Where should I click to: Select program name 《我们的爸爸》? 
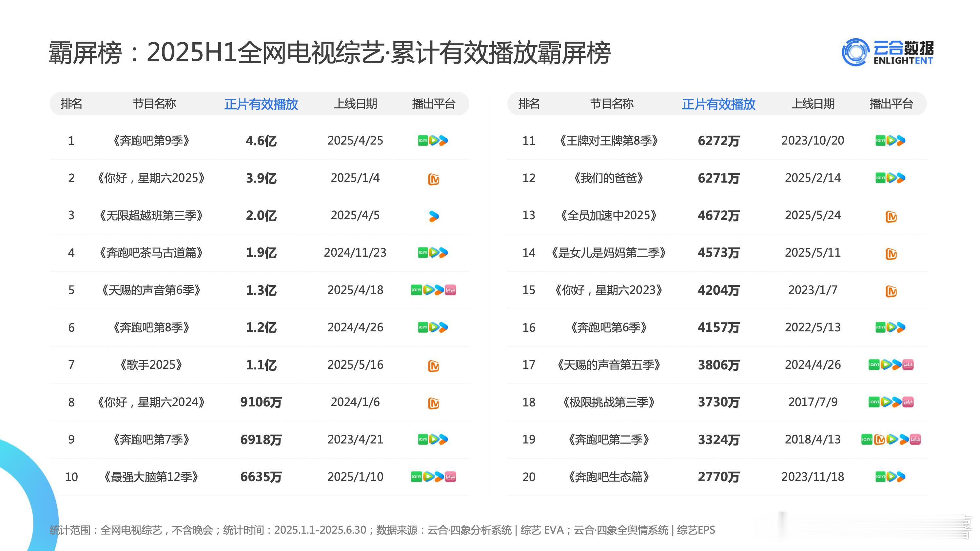tap(609, 178)
